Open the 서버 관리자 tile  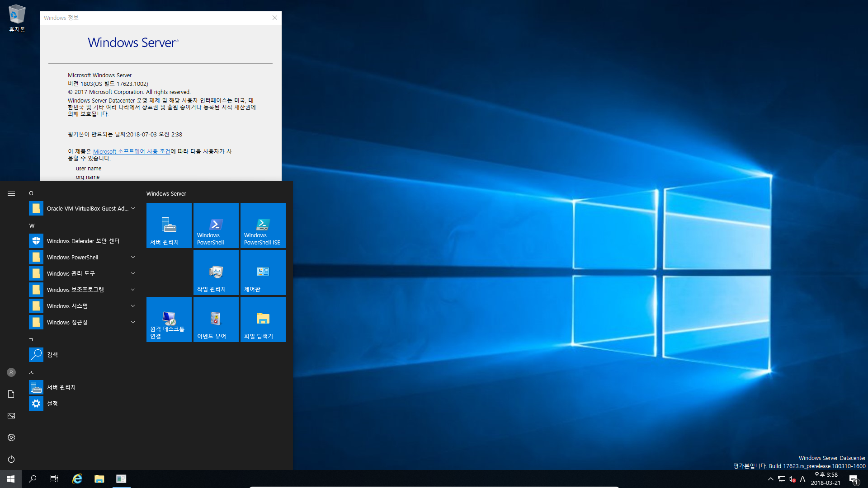(x=169, y=225)
